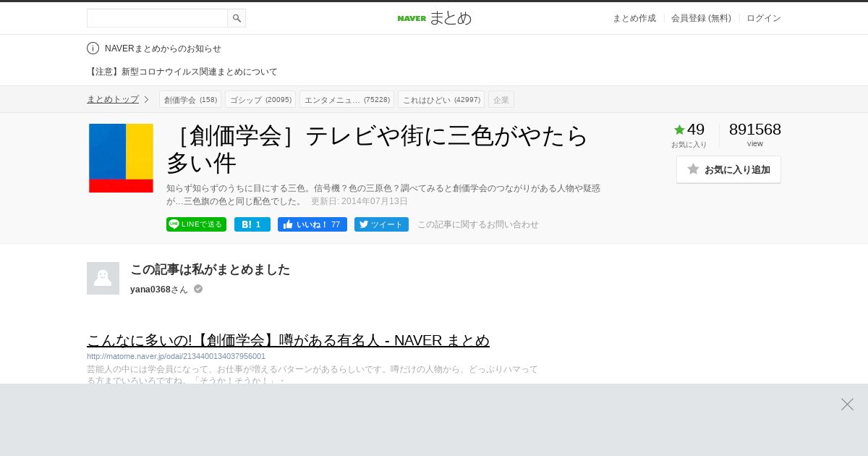Select the ゴシップ (20095) tag
868x456 pixels.
[260, 99]
